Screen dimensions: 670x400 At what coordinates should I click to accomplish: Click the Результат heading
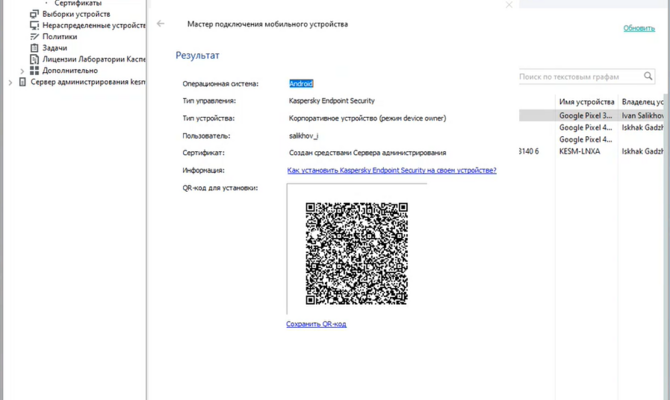click(x=197, y=55)
